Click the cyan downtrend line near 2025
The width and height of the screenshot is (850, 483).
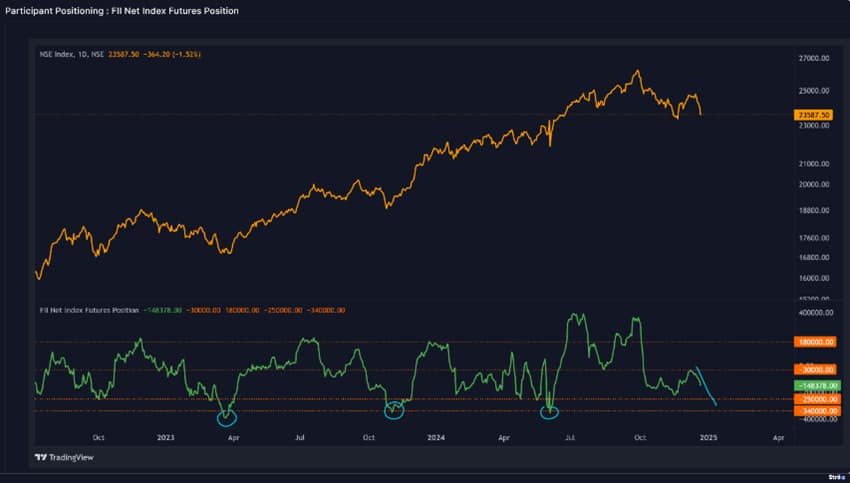pos(705,385)
